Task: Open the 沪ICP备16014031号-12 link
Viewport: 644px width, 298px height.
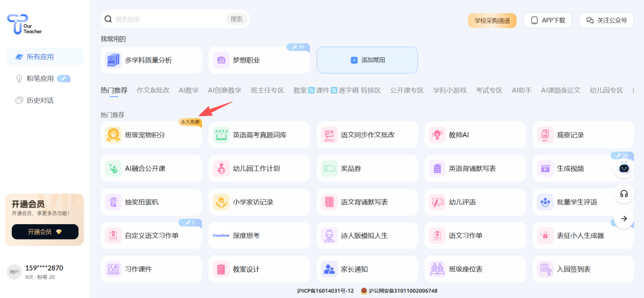Action: [x=326, y=291]
